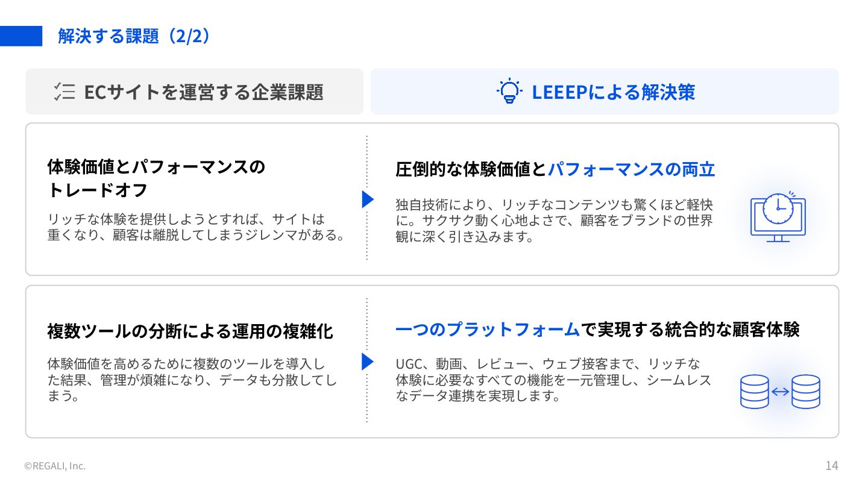Click the page number 14

[831, 466]
